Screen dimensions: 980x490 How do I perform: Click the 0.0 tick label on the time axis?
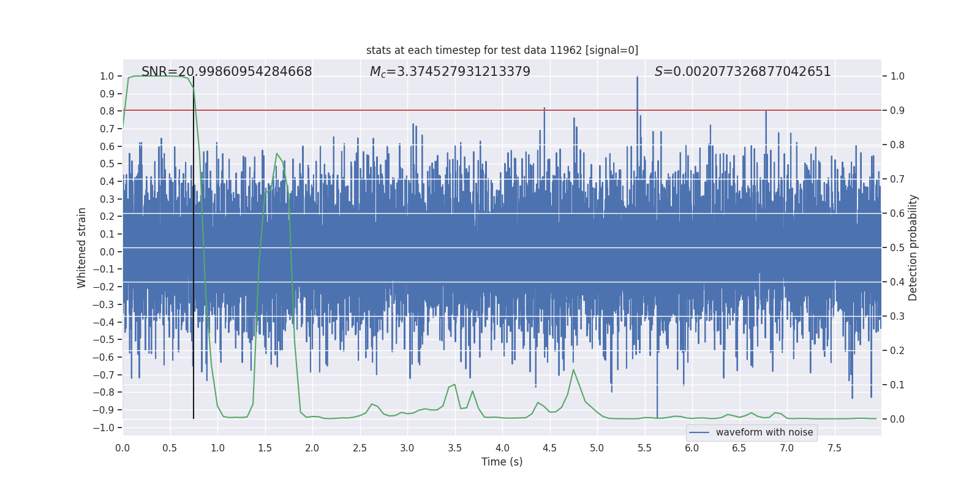coord(123,448)
